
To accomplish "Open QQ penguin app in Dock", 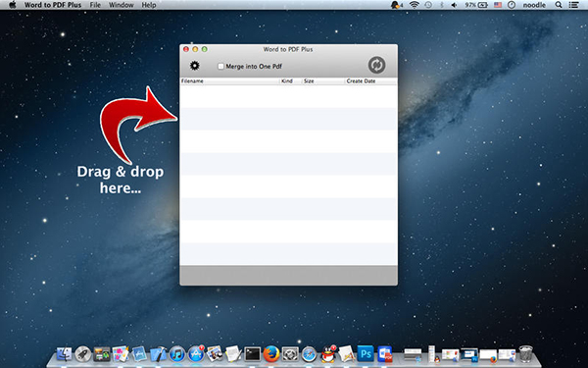I will click(328, 353).
